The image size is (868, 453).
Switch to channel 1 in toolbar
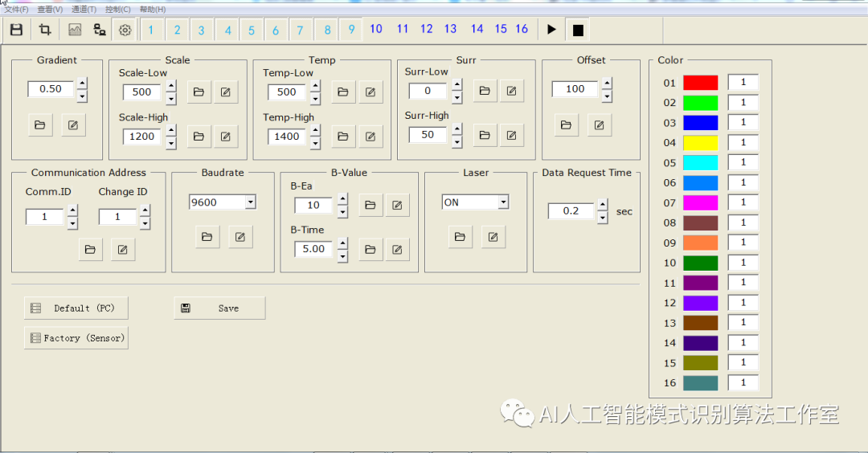coord(150,30)
